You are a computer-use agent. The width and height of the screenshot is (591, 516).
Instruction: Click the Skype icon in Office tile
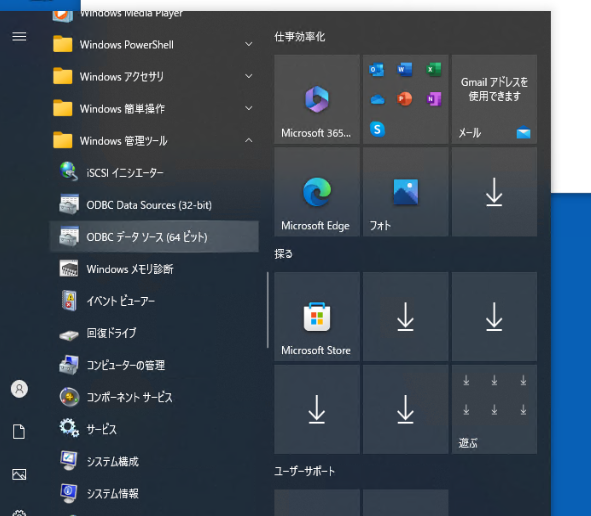(x=377, y=129)
